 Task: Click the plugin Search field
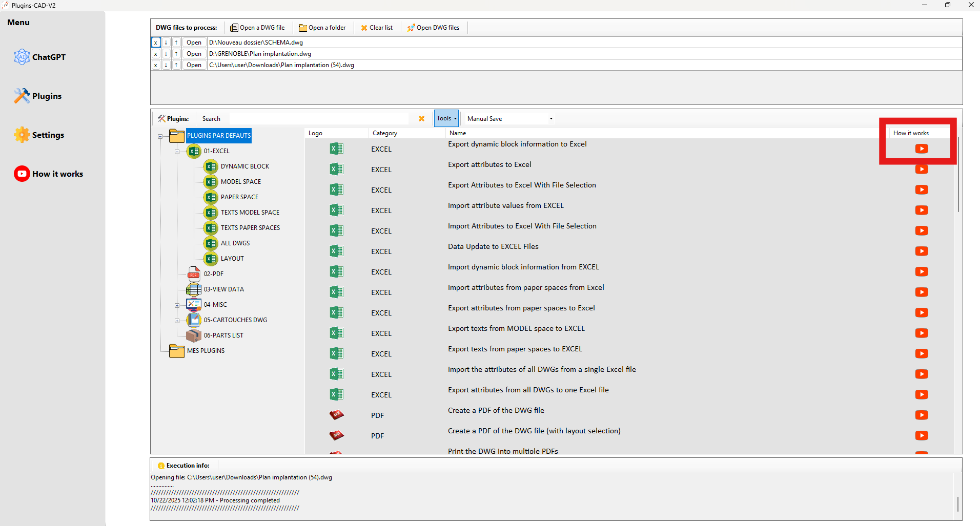click(x=305, y=119)
